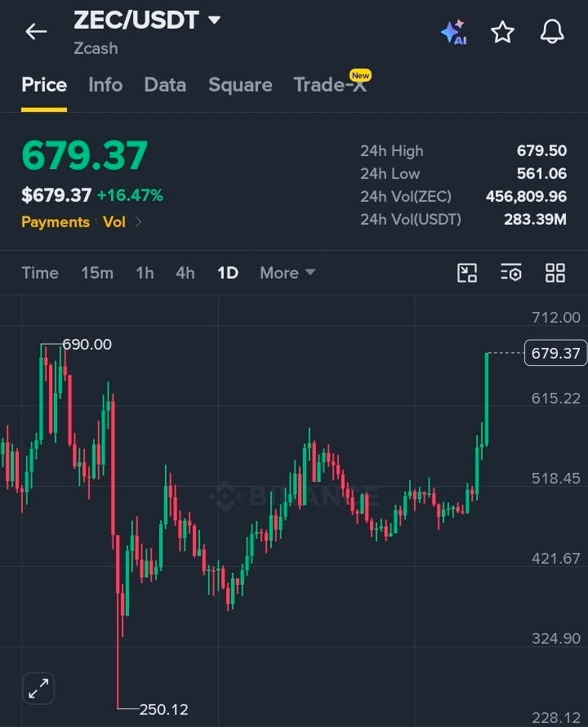
Task: Select the Time chart interval
Action: (x=40, y=273)
